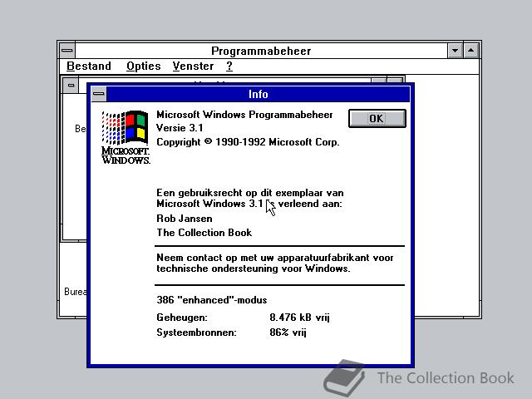
Task: Click the name "Rob Jansen"
Action: tap(185, 219)
